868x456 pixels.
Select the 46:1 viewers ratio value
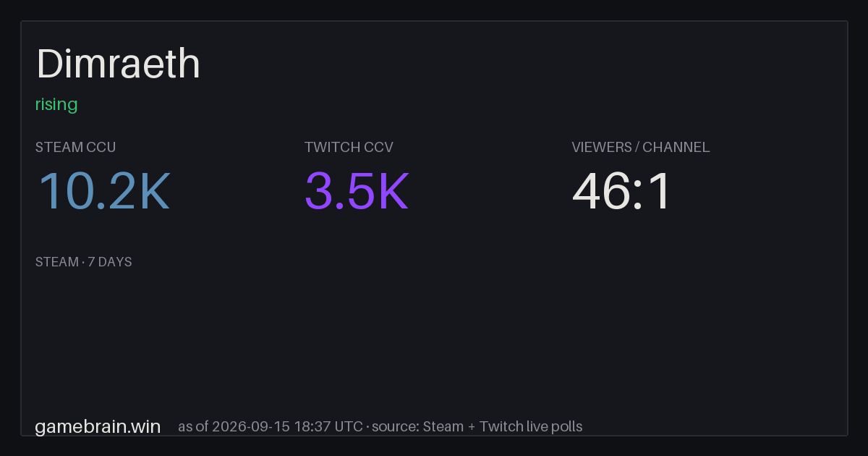pyautogui.click(x=622, y=192)
